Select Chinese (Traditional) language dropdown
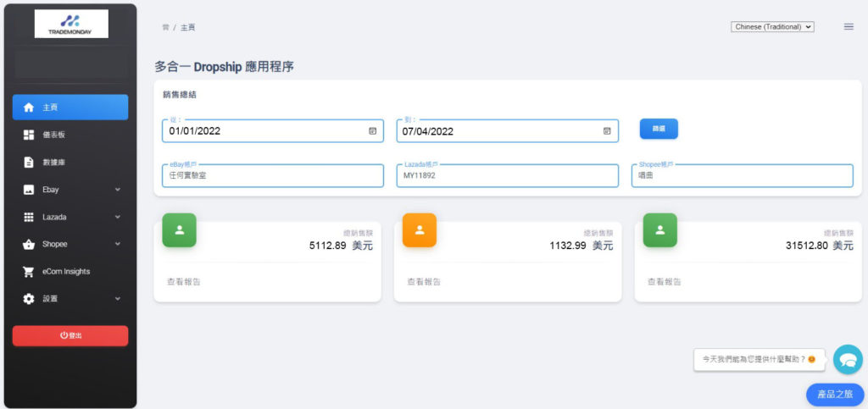The width and height of the screenshot is (868, 409). 772,27
